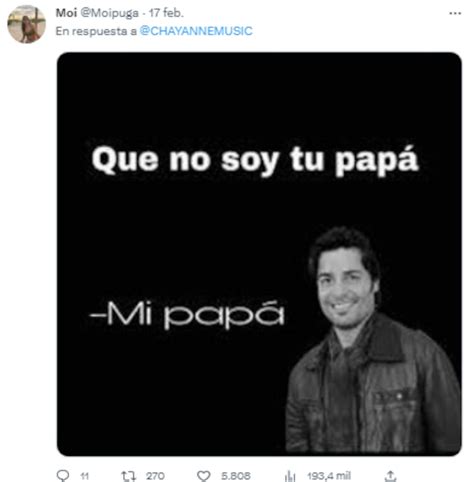Click the reply speech bubble icon
Screen dimensions: 474x482
(63, 475)
